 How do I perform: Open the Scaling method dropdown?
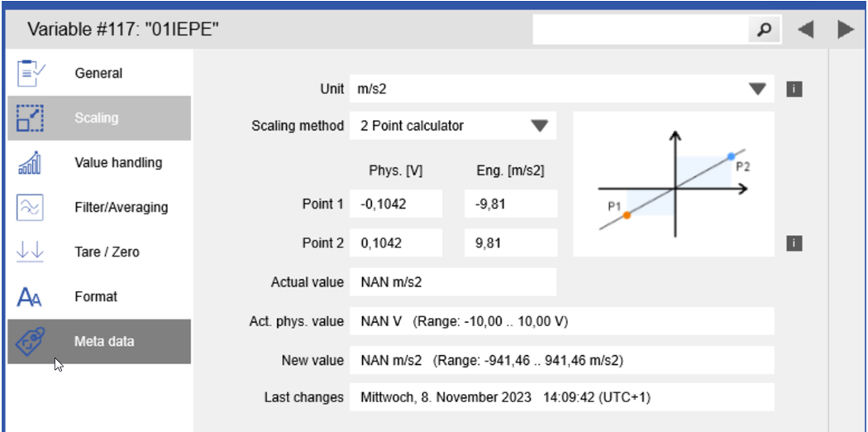coord(540,126)
